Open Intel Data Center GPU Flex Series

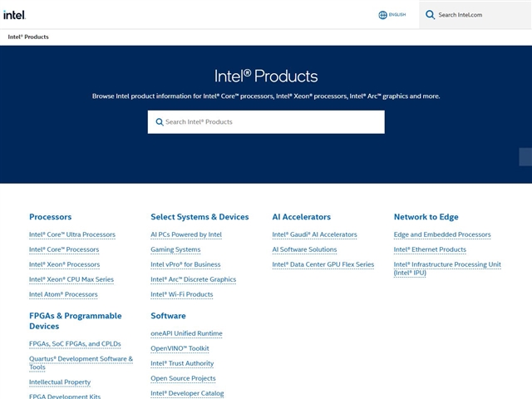click(323, 264)
